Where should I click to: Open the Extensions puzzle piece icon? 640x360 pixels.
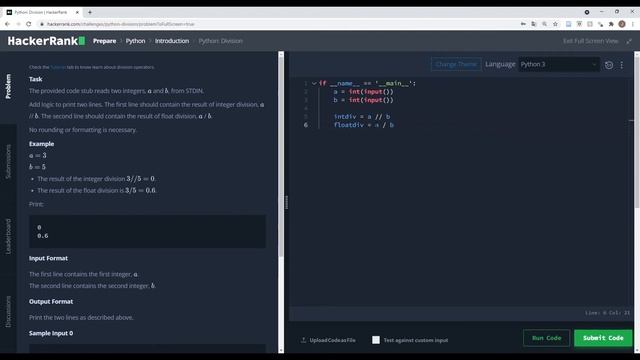pyautogui.click(x=611, y=24)
